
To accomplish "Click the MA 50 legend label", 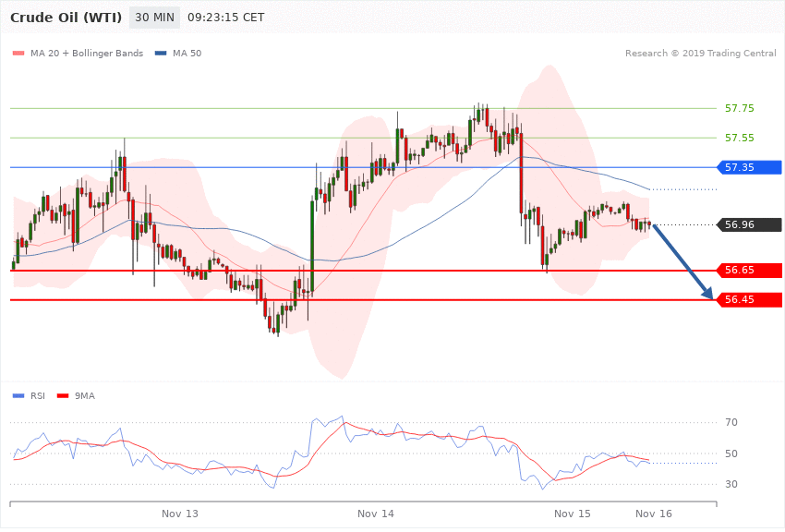I will (x=187, y=54).
